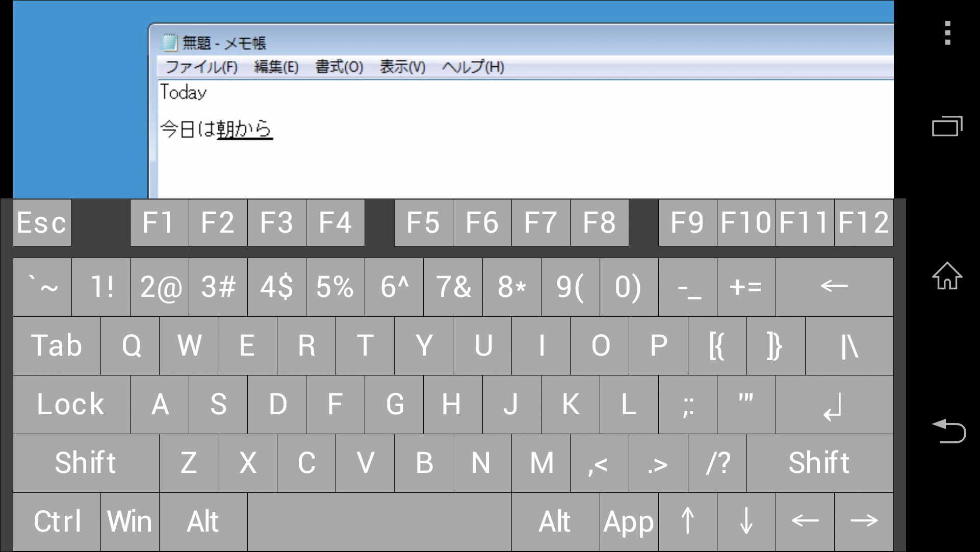Open the 表示(V) menu
Screen dimensions: 980x552
pos(402,67)
